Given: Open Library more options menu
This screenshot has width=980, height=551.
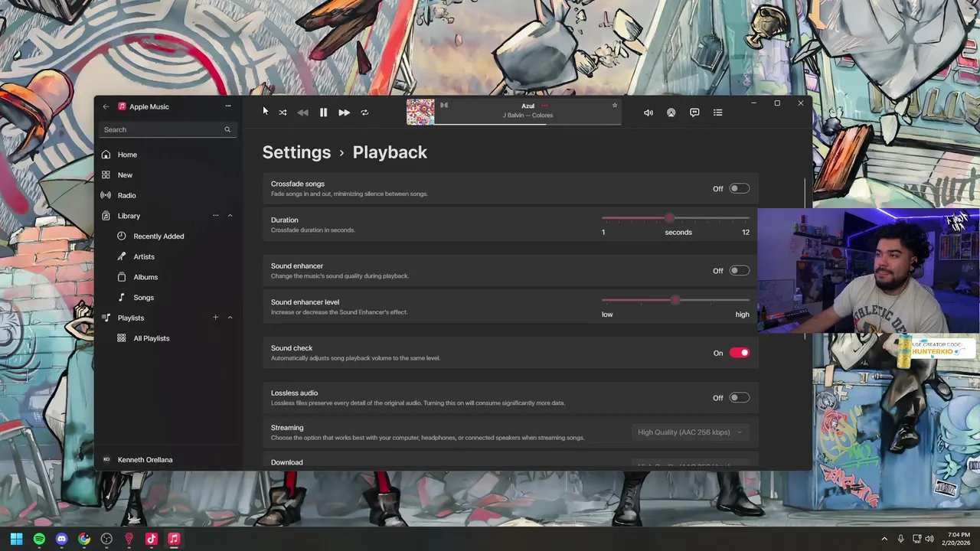Looking at the screenshot, I should pyautogui.click(x=215, y=216).
